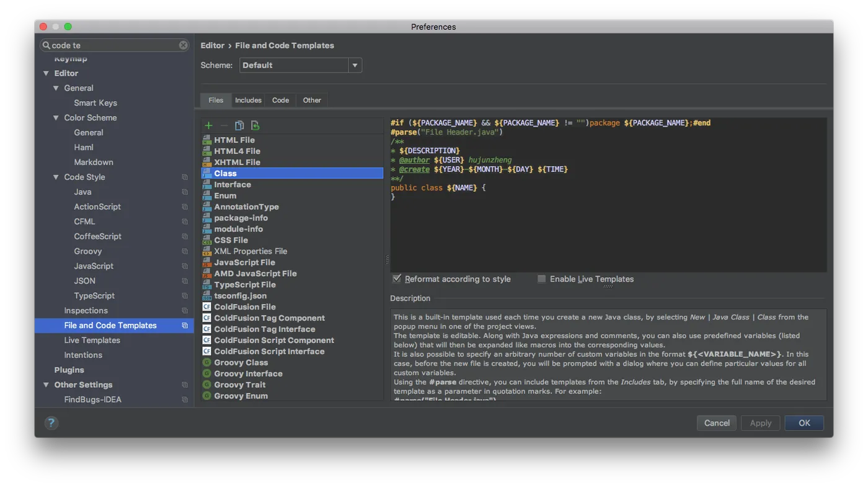The height and width of the screenshot is (487, 868).
Task: Click the Remove Template minus icon
Action: (224, 125)
